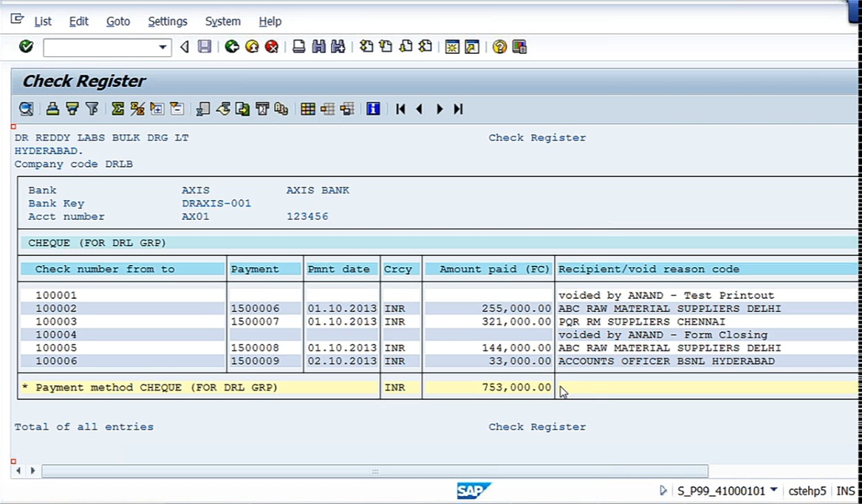Click inside the transaction command field
The width and height of the screenshot is (862, 504).
pyautogui.click(x=100, y=47)
